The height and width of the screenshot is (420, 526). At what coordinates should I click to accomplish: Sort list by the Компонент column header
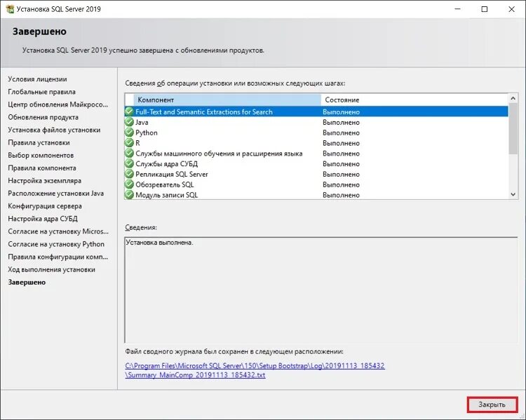pos(227,100)
